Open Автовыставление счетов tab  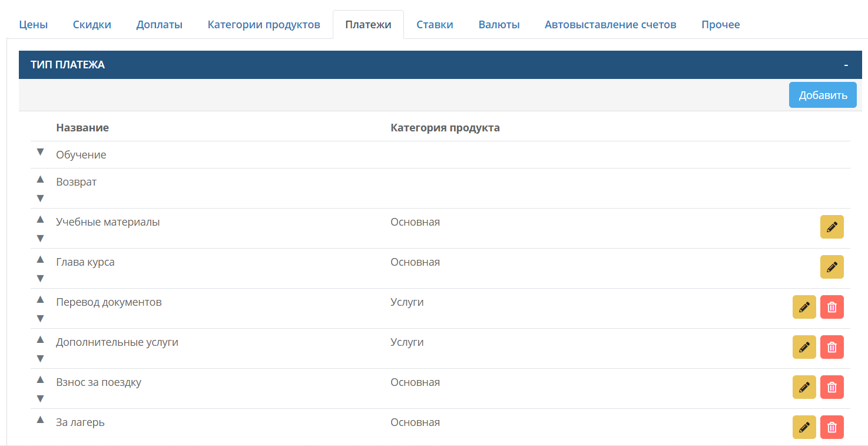pos(610,25)
